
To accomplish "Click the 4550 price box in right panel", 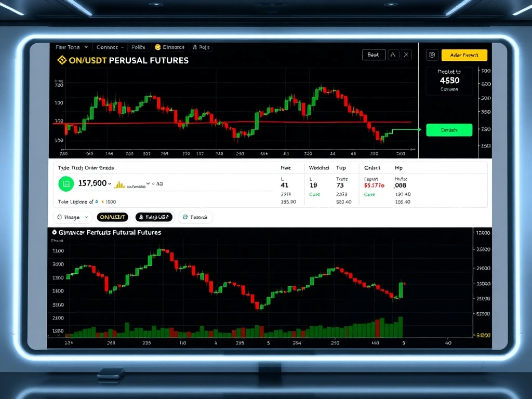I will click(x=449, y=81).
